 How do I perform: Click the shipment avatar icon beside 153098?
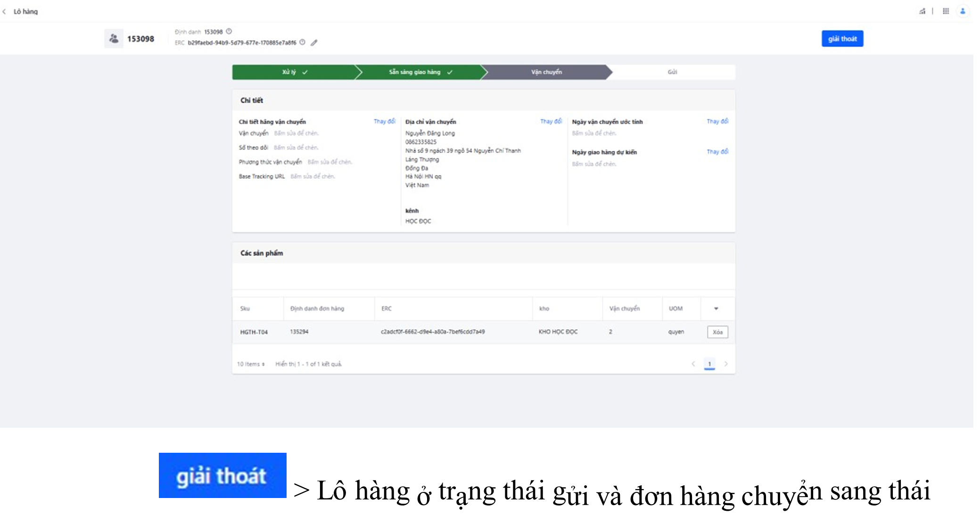tap(114, 39)
